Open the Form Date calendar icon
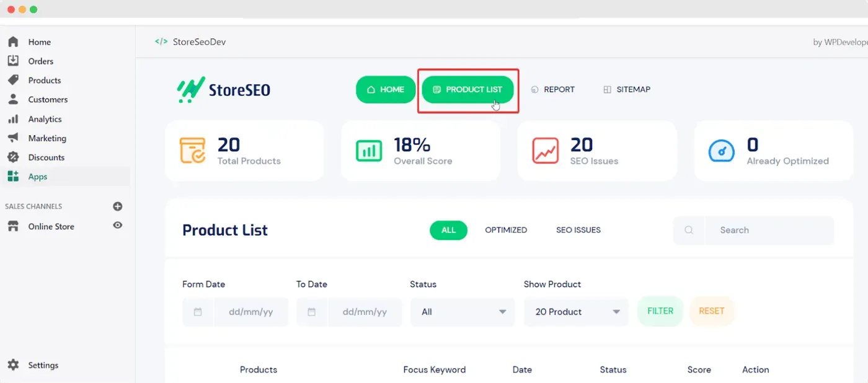Viewport: 868px width, 383px height. (198, 312)
